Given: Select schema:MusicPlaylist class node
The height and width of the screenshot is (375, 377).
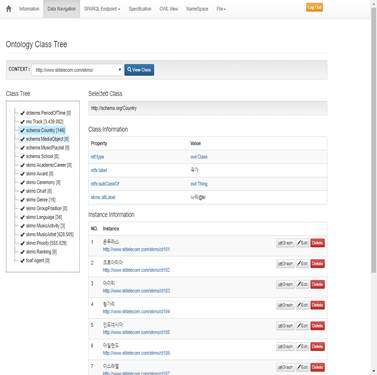Looking at the screenshot, I should pyautogui.click(x=47, y=148).
